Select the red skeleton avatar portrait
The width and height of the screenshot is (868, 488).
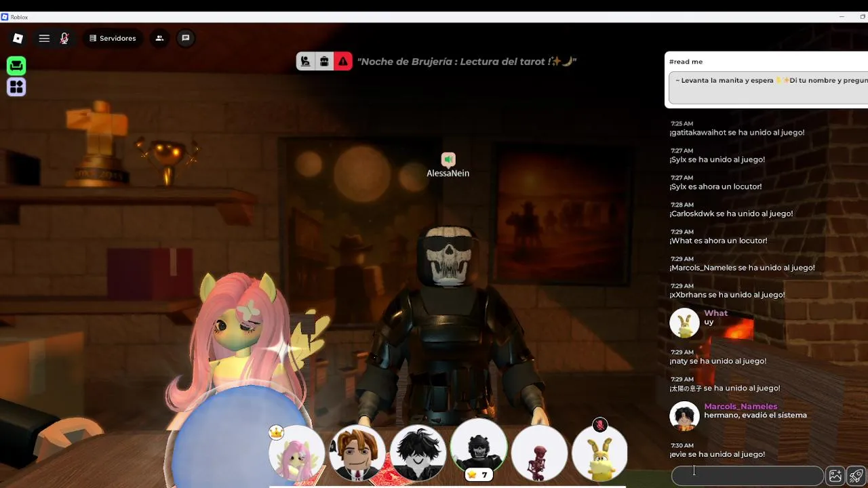coord(539,453)
